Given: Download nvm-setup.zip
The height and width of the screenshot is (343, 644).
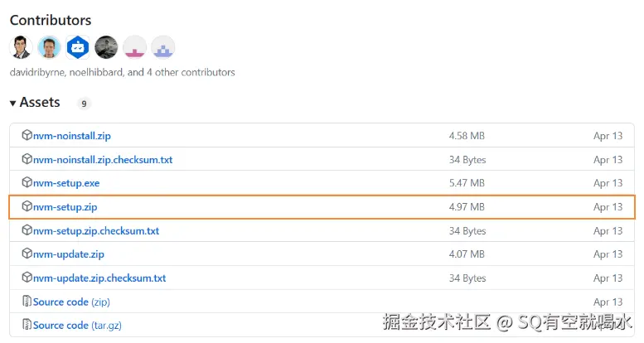Looking at the screenshot, I should click(65, 206).
